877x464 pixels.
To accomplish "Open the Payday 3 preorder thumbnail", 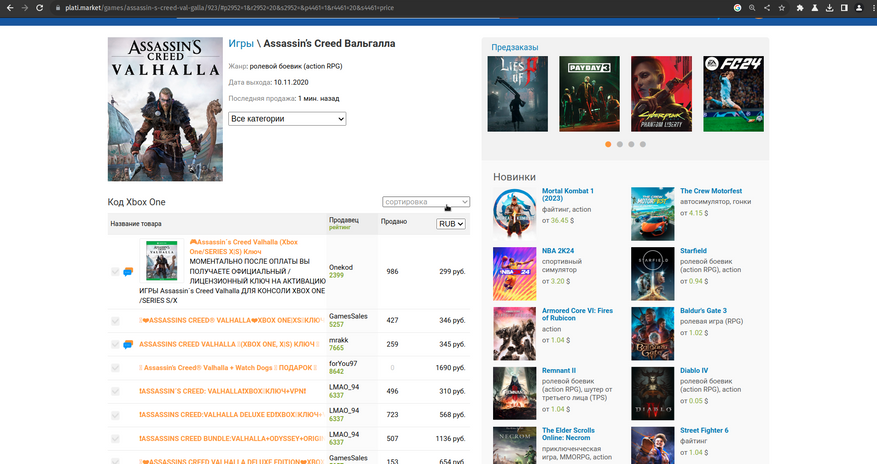I will click(x=590, y=94).
